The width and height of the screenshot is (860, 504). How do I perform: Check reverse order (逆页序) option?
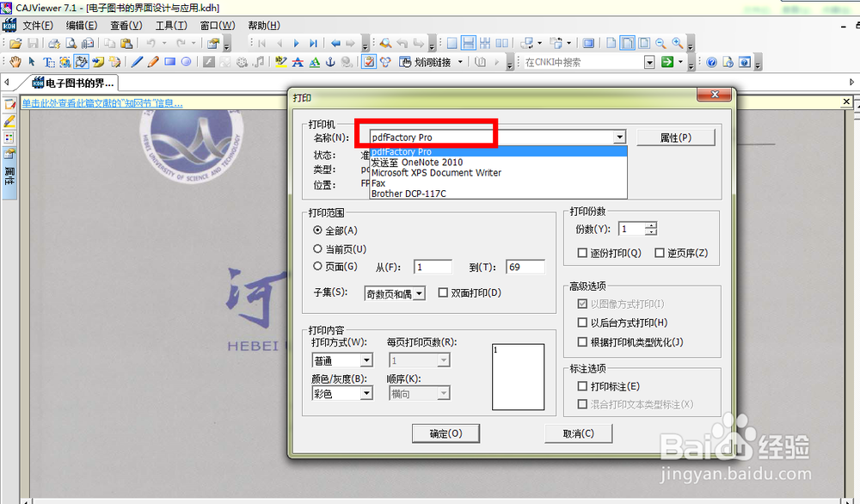pos(660,253)
